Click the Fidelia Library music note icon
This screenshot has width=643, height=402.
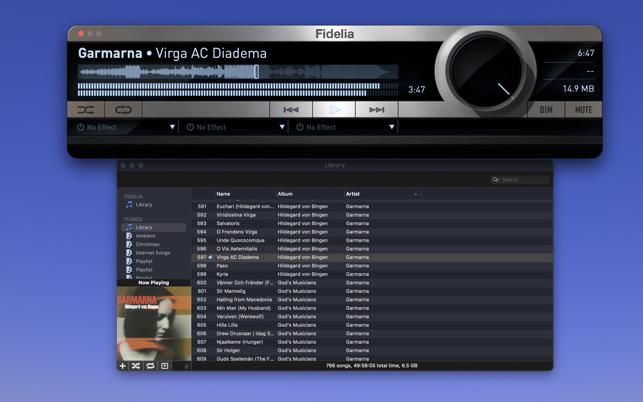(129, 204)
